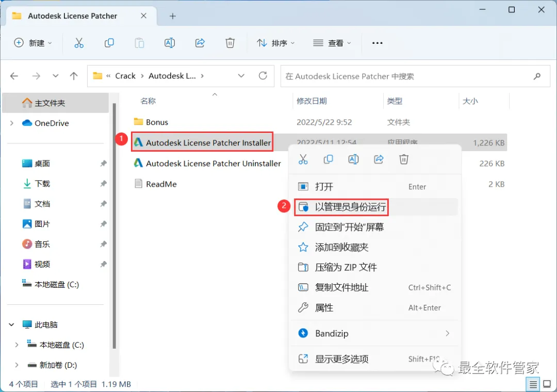
Task: Choose 压缩为 ZIP 文件 entry
Action: tap(374, 267)
